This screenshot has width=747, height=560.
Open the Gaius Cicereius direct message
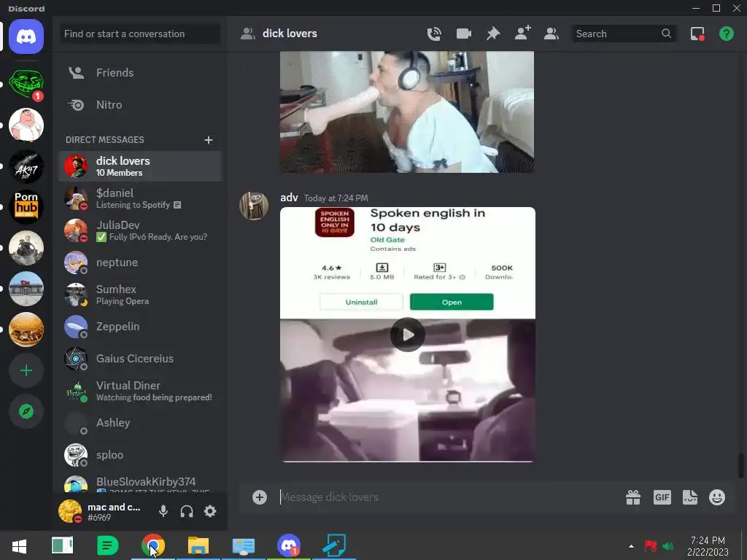point(140,359)
